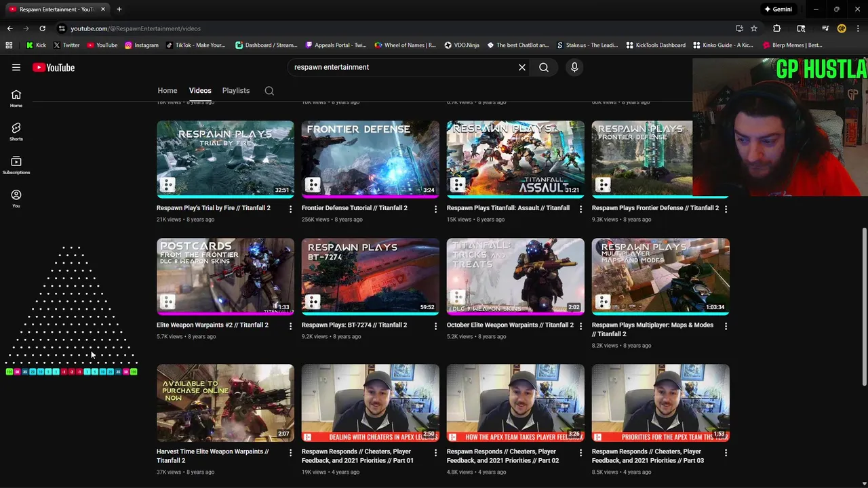
Task: Reload the page in Chrome
Action: click(42, 28)
